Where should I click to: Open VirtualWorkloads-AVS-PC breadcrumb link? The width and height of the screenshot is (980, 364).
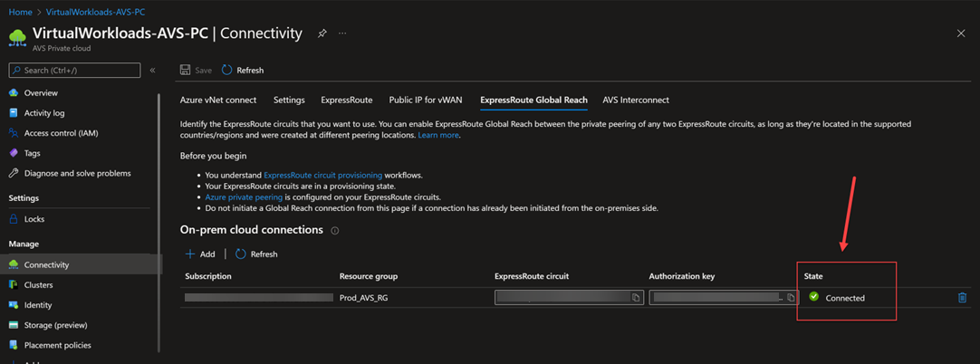(96, 12)
